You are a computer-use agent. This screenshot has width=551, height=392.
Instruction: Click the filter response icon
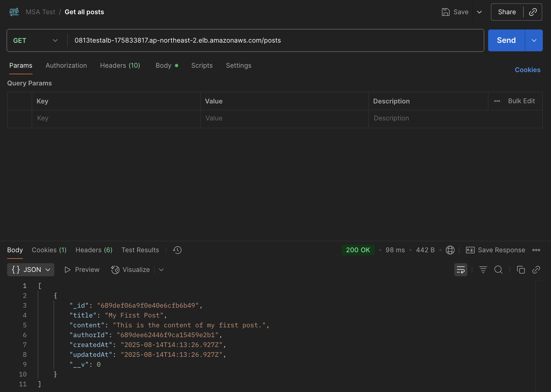(x=483, y=270)
